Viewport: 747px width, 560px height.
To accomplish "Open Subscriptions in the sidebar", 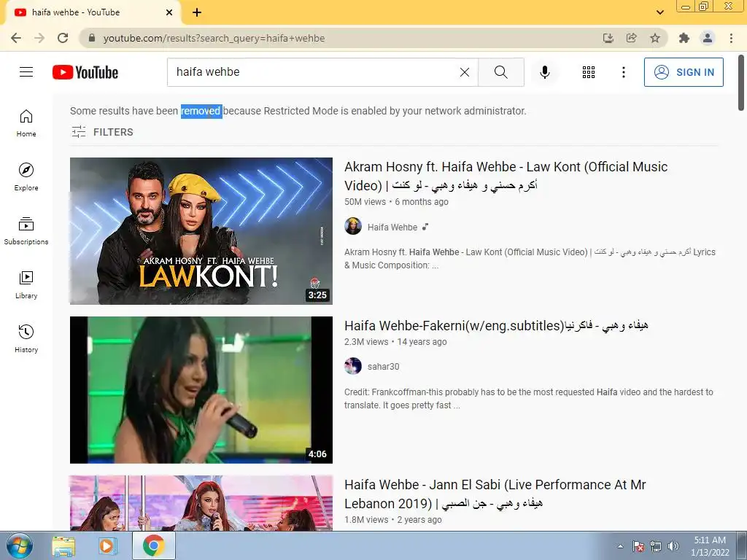I will (x=26, y=231).
